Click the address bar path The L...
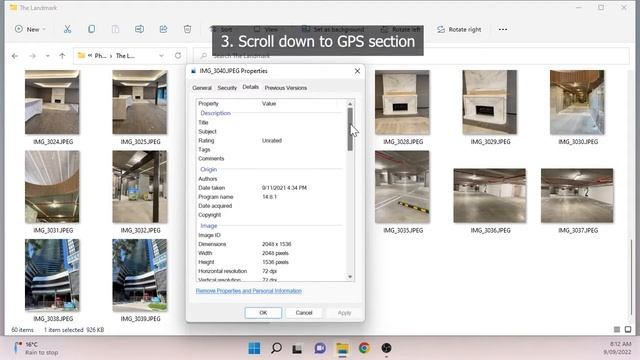The height and width of the screenshot is (360, 640). point(125,56)
